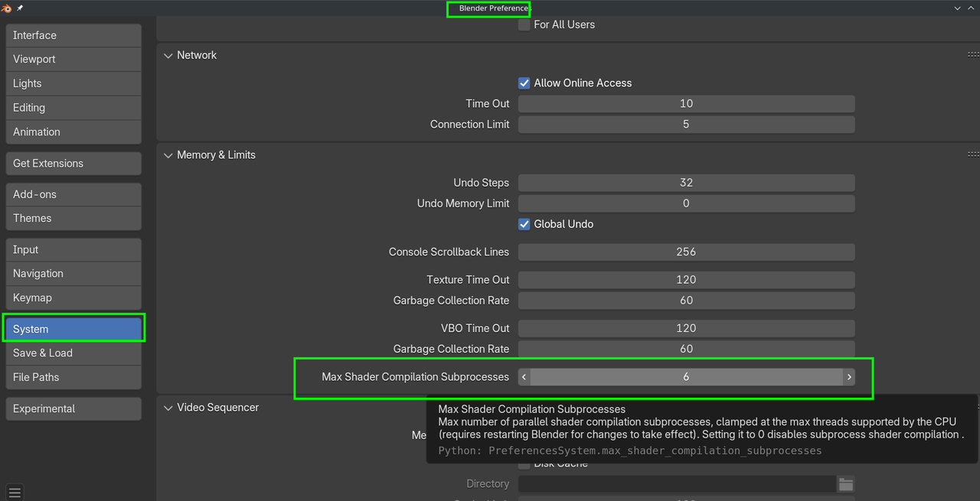The height and width of the screenshot is (501, 980).
Task: Select the Lights section
Action: (x=73, y=83)
